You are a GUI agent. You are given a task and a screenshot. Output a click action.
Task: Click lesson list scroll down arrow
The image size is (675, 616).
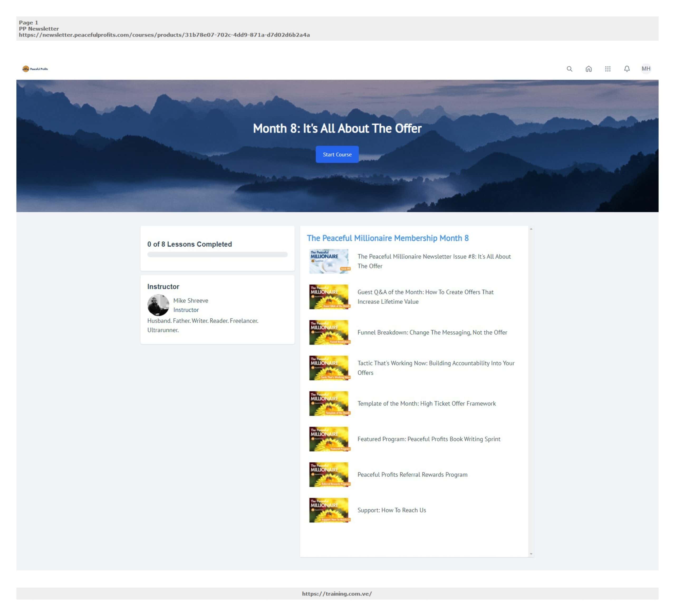tap(531, 554)
